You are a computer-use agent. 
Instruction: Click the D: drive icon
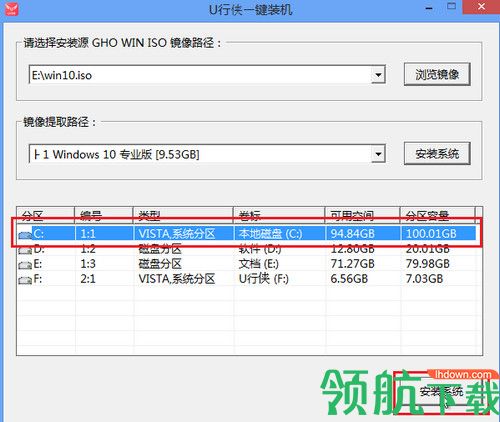click(25, 250)
